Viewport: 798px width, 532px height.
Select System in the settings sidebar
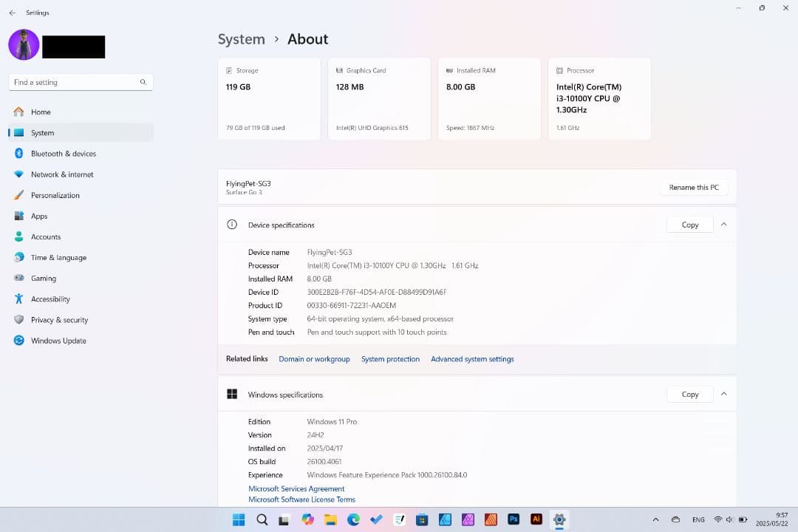(x=81, y=133)
